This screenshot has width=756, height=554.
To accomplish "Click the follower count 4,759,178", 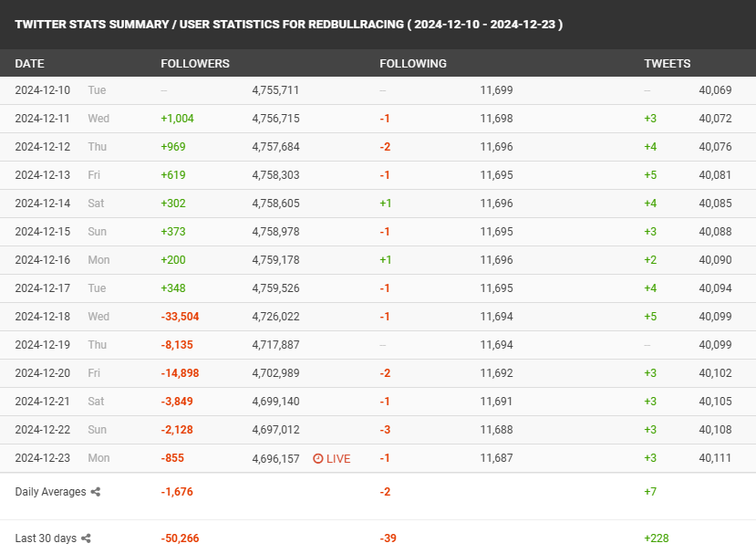I will pos(275,260).
